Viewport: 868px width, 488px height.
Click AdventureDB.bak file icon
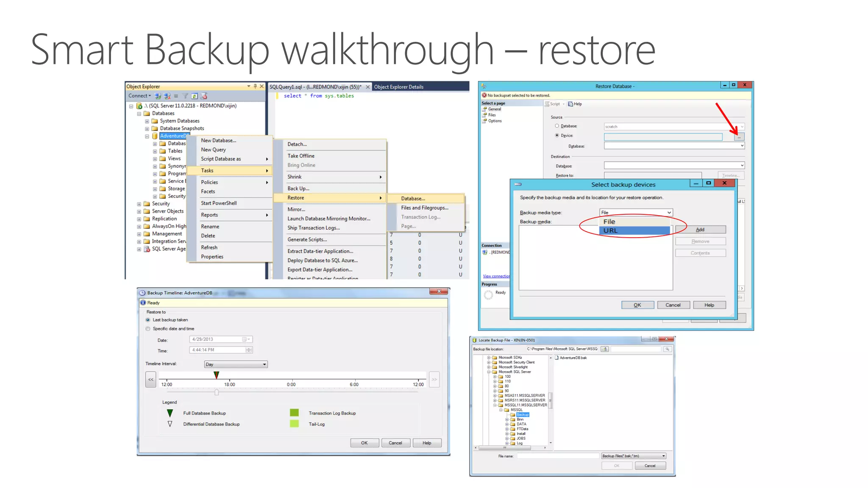point(557,358)
